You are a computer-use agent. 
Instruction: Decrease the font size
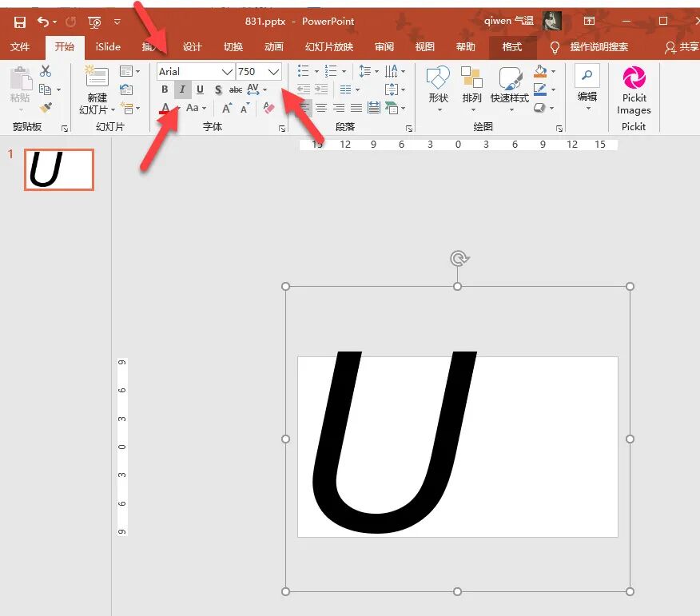(x=245, y=109)
